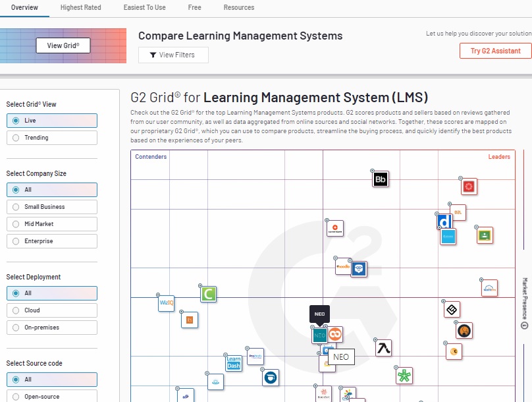
Task: Open the black lambda-shaped logo tile
Action: (383, 348)
